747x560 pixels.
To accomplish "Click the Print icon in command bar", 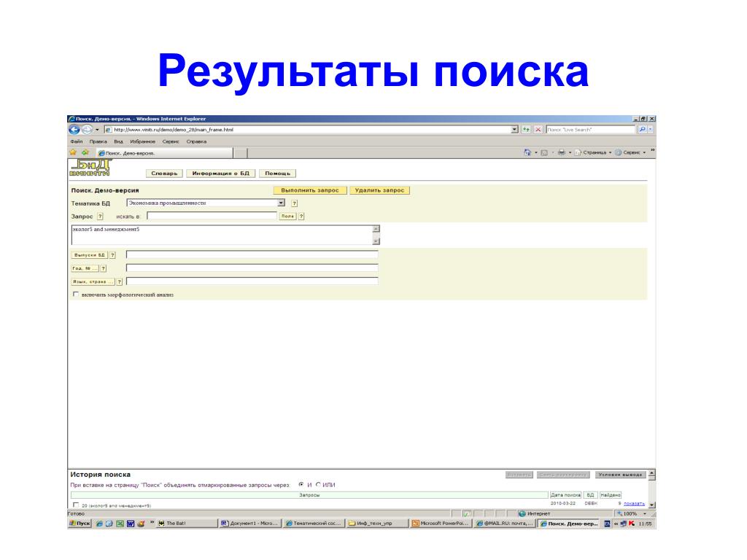I will pos(562,152).
